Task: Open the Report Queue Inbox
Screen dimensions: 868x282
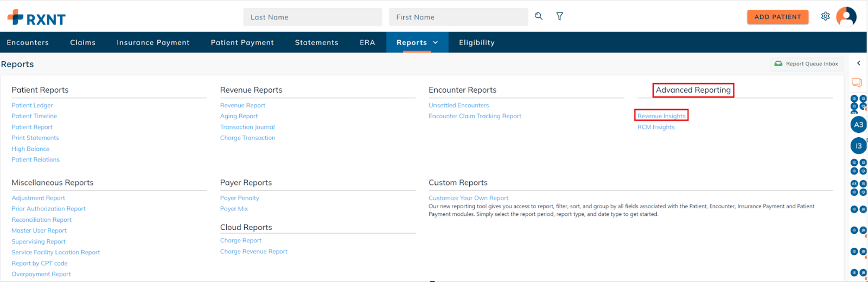Action: (807, 64)
